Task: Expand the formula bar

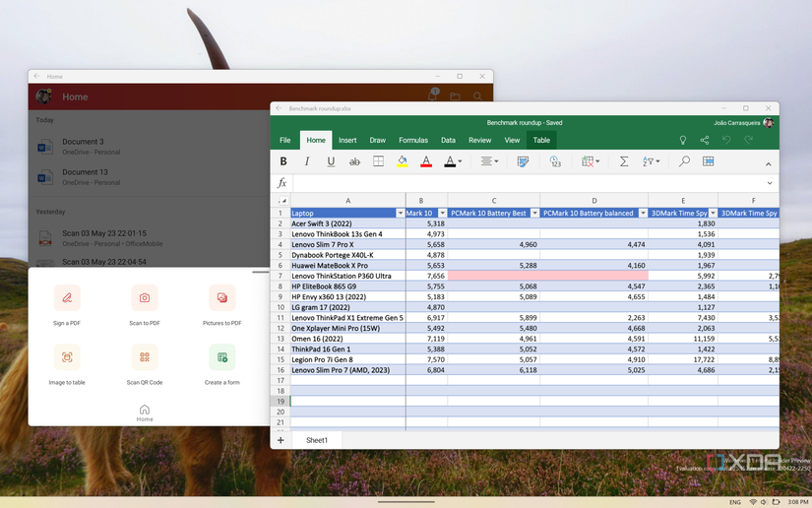Action: [x=770, y=183]
